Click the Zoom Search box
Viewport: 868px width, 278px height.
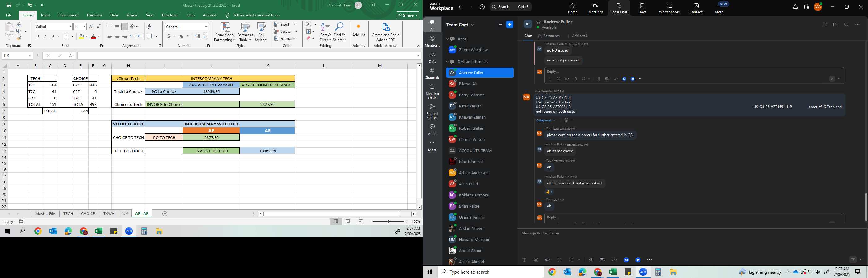[x=511, y=7]
